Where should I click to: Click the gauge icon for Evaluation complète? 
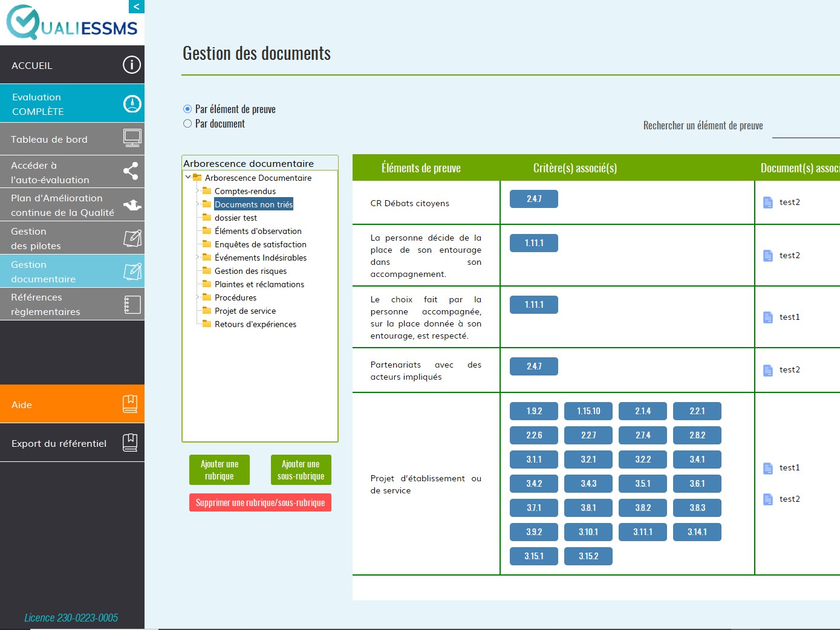(132, 104)
